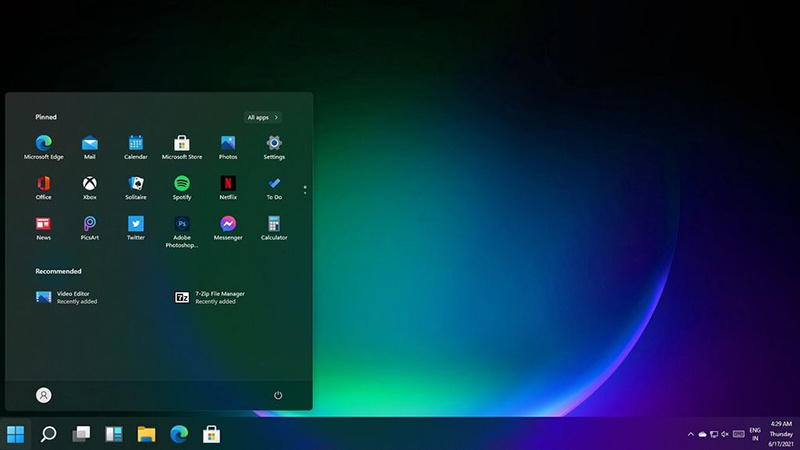This screenshot has width=800, height=450.
Task: Open the user account menu
Action: click(x=43, y=395)
